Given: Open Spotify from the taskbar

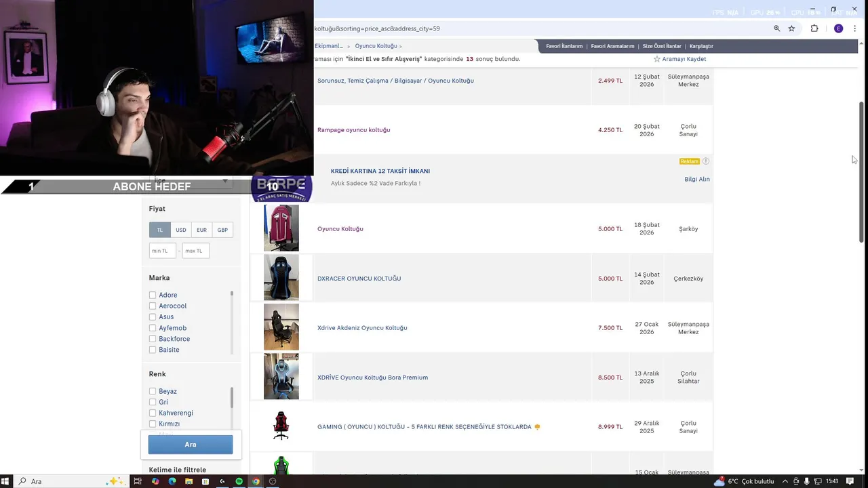Looking at the screenshot, I should [239, 481].
